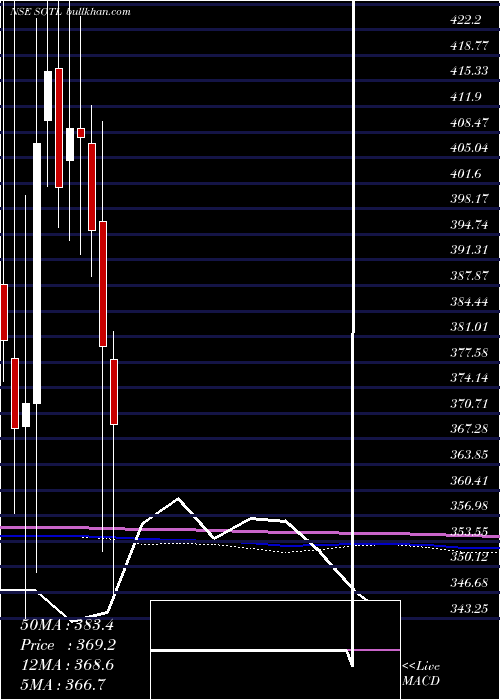Click the 346.68 price axis label
The width and height of the screenshot is (500, 700).
pyautogui.click(x=471, y=583)
